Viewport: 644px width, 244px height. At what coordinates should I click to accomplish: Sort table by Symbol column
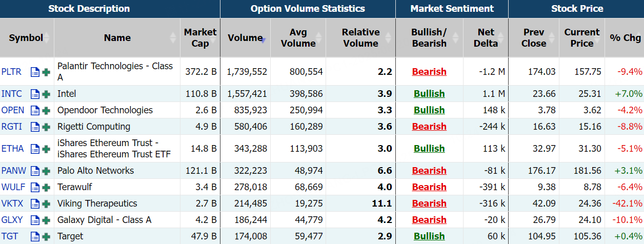pyautogui.click(x=27, y=38)
